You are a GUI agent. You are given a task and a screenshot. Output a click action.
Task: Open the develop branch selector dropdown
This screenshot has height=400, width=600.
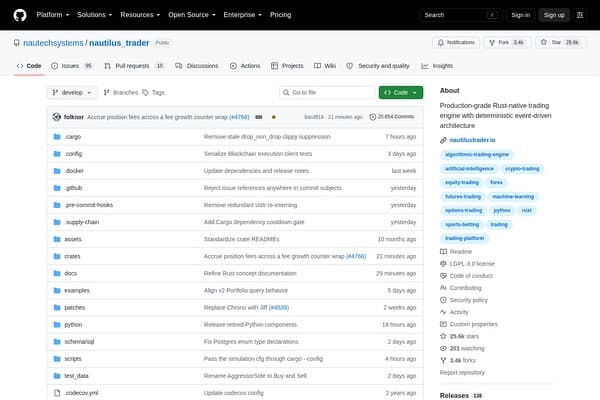coord(72,93)
